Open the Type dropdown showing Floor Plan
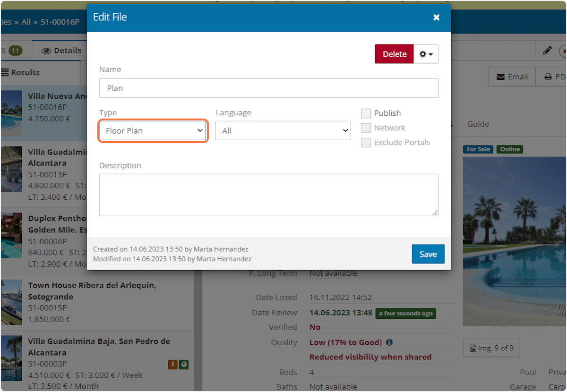The width and height of the screenshot is (567, 392). point(152,131)
